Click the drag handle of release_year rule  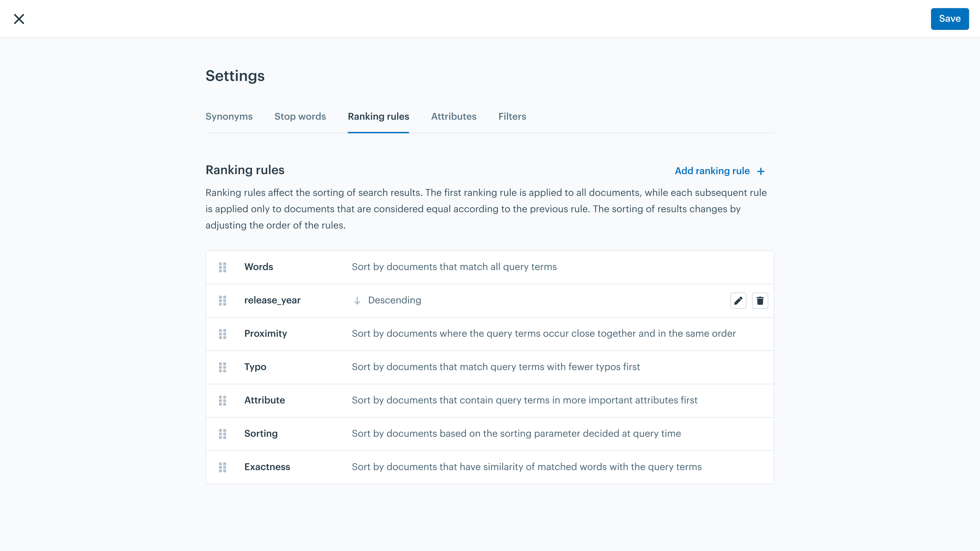click(222, 301)
